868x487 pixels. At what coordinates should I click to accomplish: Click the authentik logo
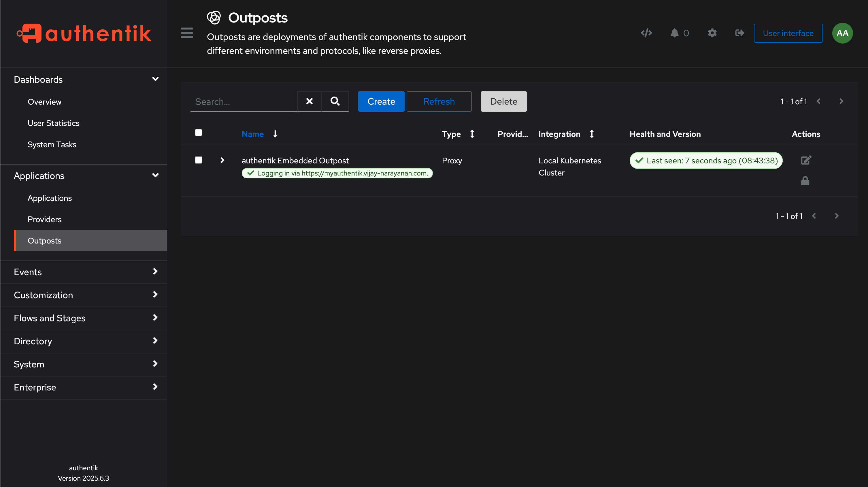84,33
